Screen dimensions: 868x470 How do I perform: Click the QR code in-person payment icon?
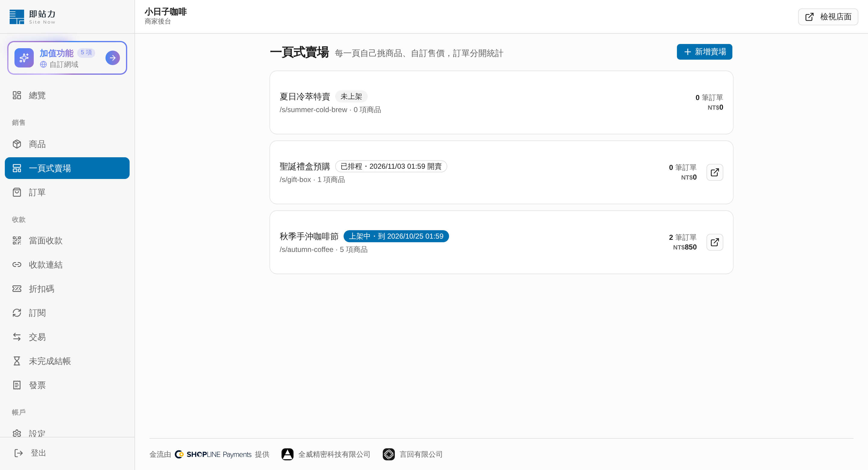[x=17, y=240]
